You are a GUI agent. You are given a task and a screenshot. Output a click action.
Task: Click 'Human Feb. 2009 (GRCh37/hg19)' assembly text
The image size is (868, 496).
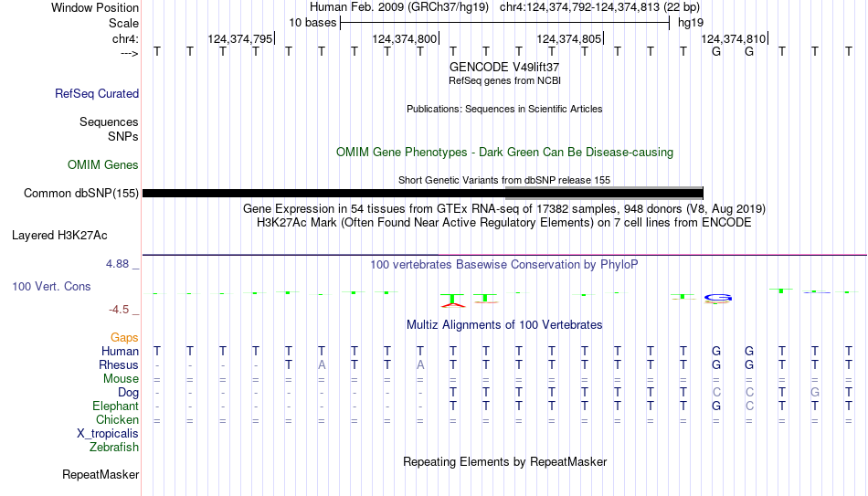click(x=399, y=7)
